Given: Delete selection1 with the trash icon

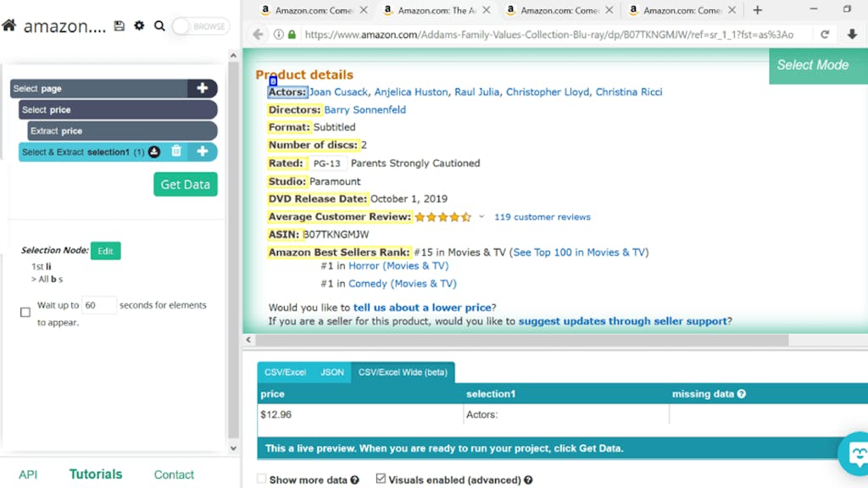Looking at the screenshot, I should (176, 151).
